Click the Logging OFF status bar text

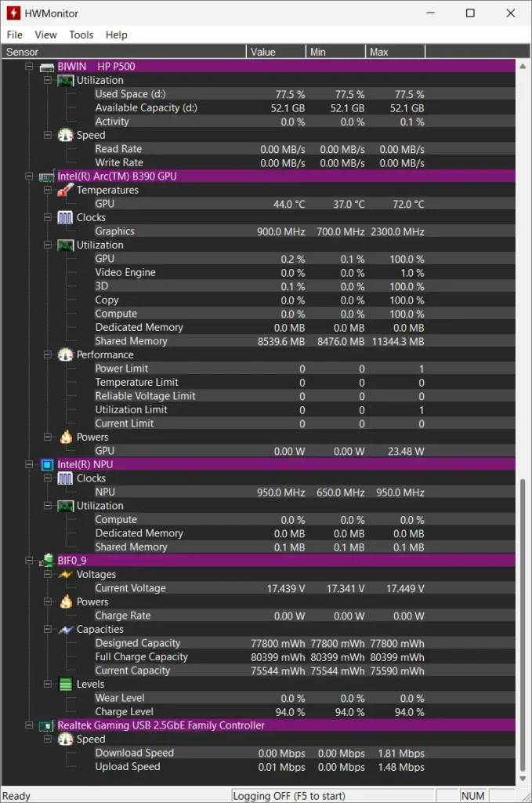(289, 796)
